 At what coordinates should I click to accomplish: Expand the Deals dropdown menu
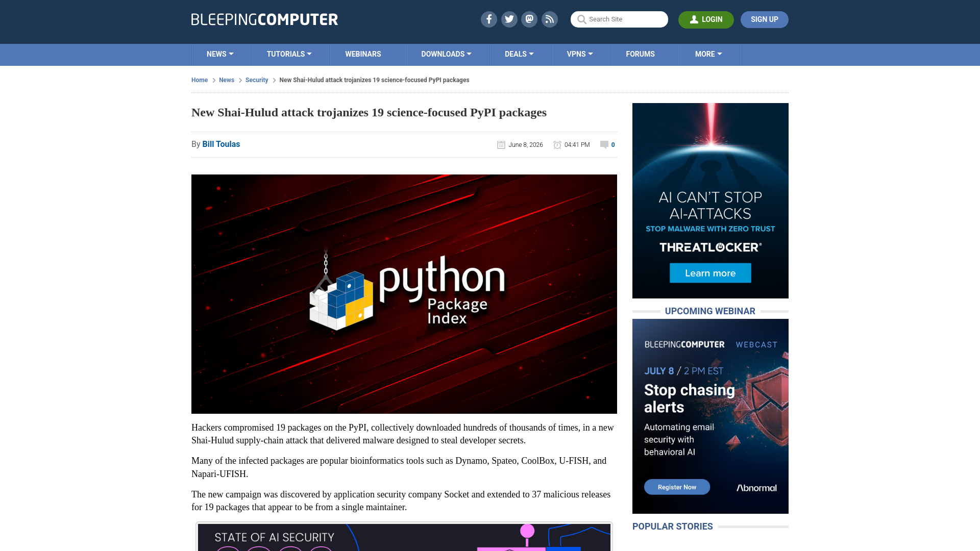tap(520, 54)
